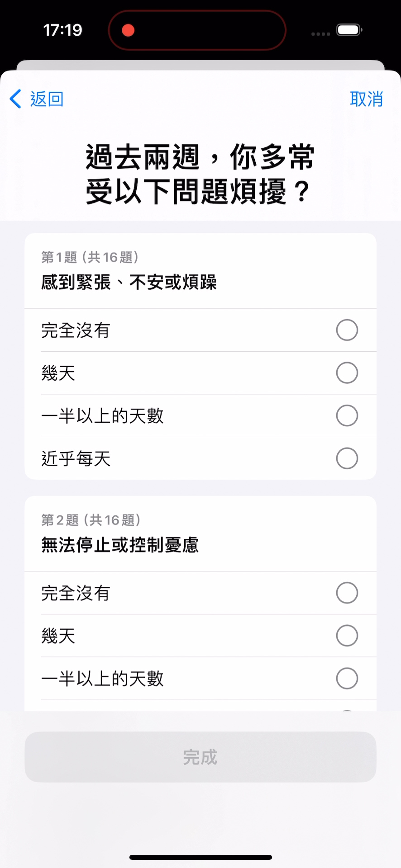
Task: Tap the battery icon in status bar
Action: pos(349,30)
